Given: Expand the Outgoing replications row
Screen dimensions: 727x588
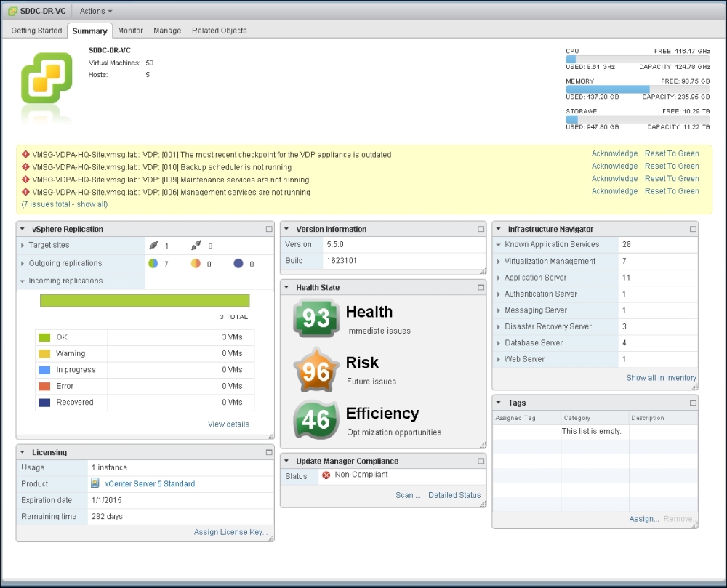Looking at the screenshot, I should (23, 263).
